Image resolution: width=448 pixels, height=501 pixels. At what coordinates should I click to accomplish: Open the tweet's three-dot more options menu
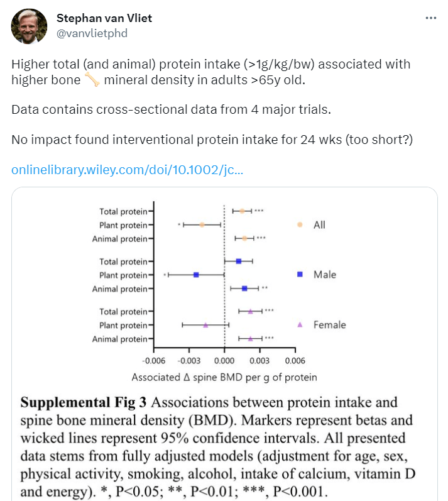coord(430,18)
